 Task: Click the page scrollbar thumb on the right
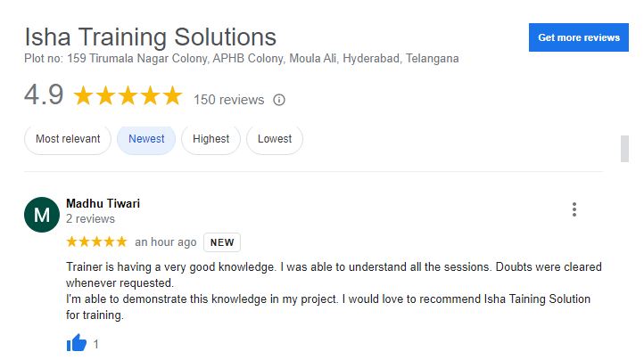click(x=624, y=149)
